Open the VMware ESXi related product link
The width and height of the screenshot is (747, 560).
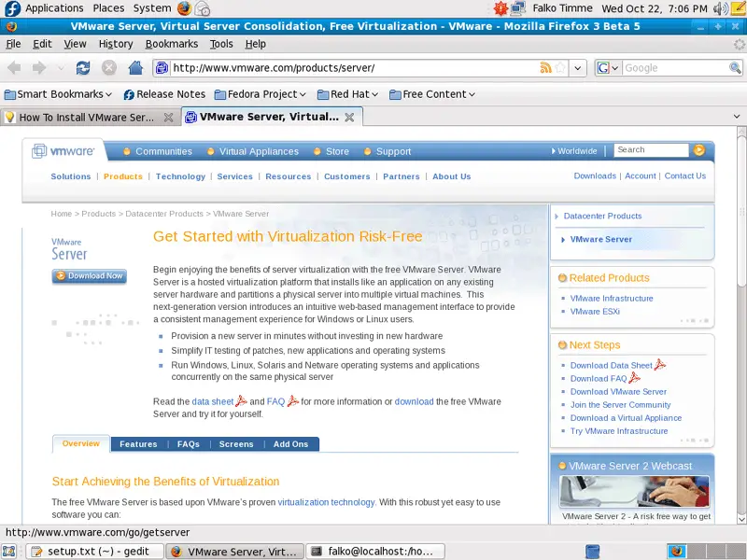(595, 312)
